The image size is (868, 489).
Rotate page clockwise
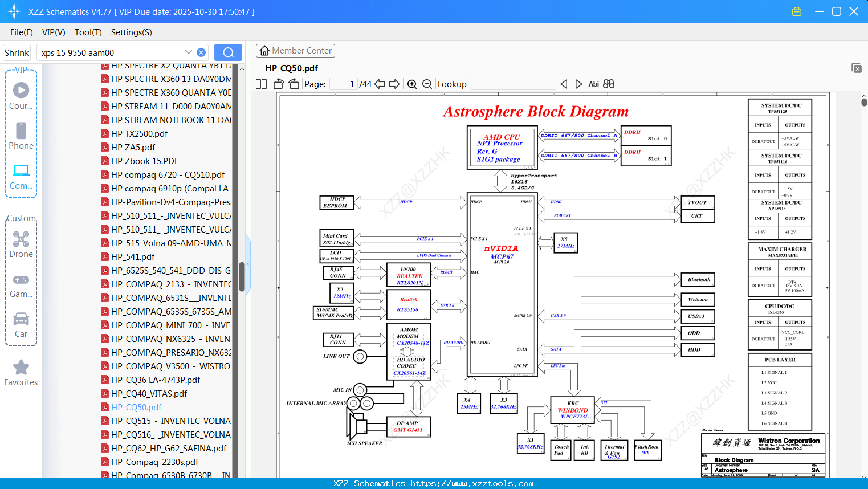294,84
